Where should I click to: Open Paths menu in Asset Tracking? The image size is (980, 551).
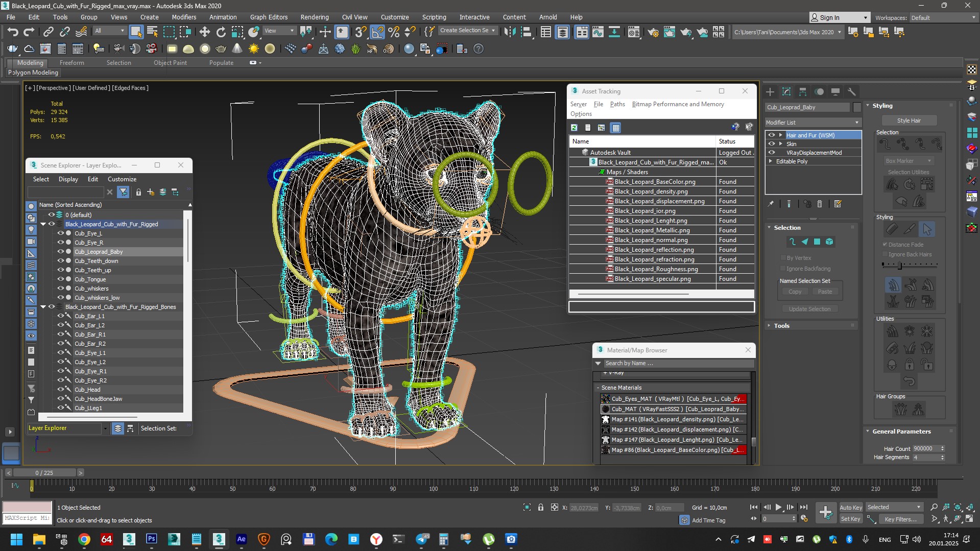(617, 104)
